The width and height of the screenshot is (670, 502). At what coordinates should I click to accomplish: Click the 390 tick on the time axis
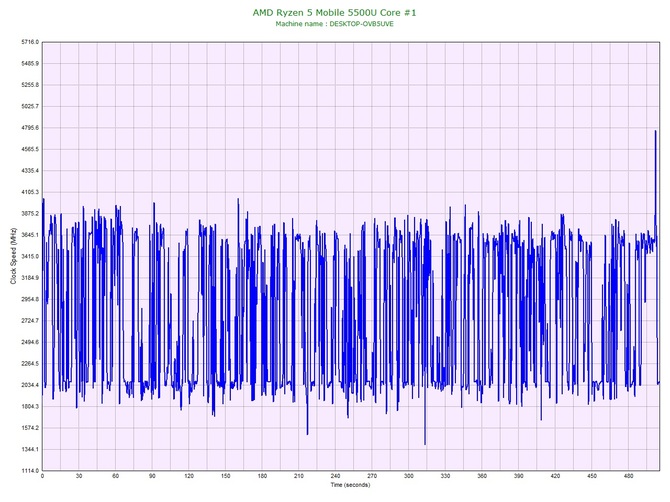(x=519, y=476)
